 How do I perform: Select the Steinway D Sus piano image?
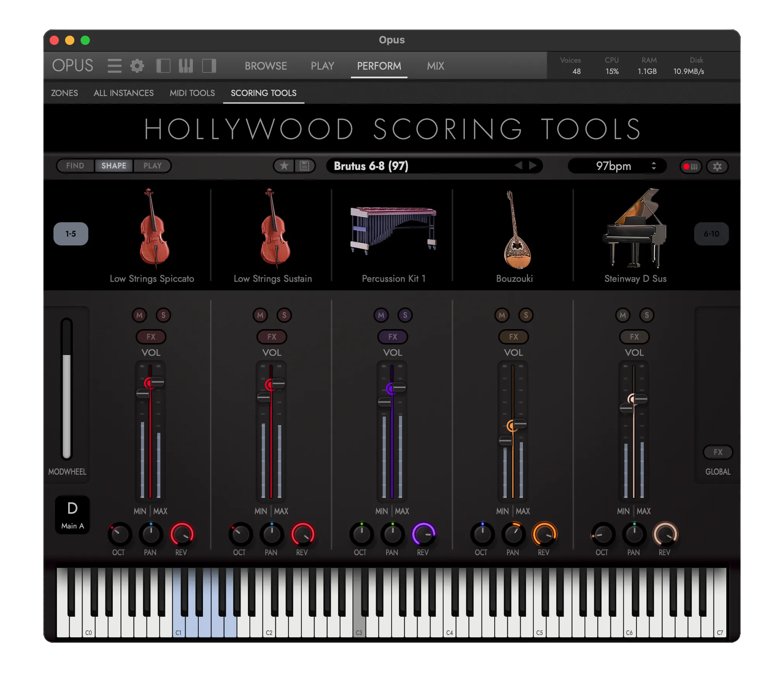point(634,228)
